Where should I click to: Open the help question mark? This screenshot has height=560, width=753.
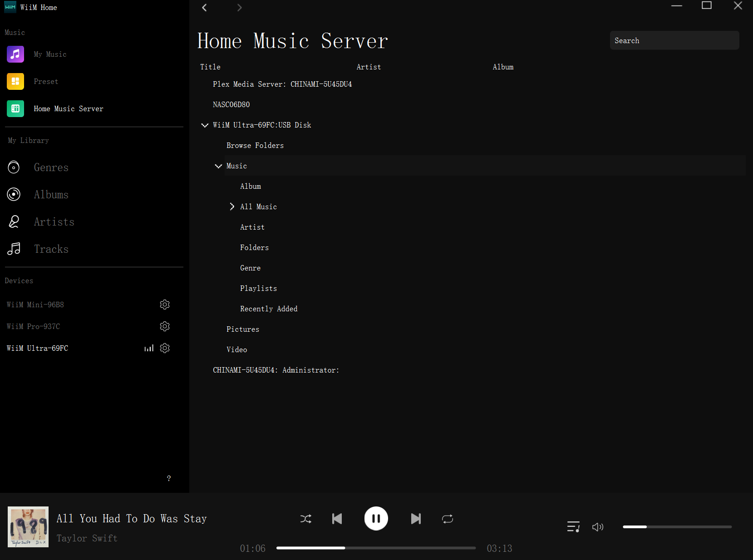coord(169,478)
